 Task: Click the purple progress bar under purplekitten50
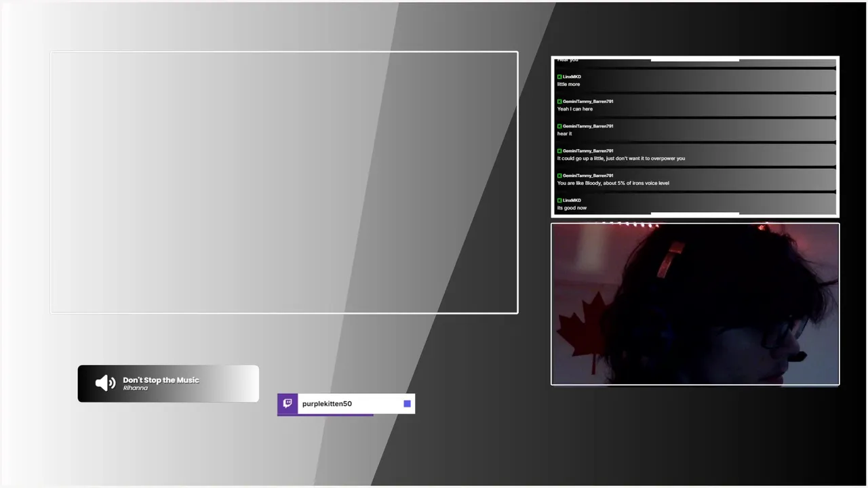click(325, 414)
